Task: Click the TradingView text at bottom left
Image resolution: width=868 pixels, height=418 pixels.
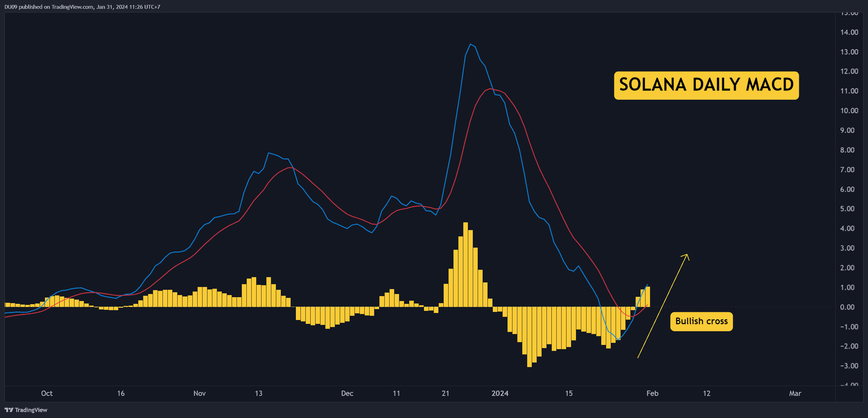Action: [31, 410]
